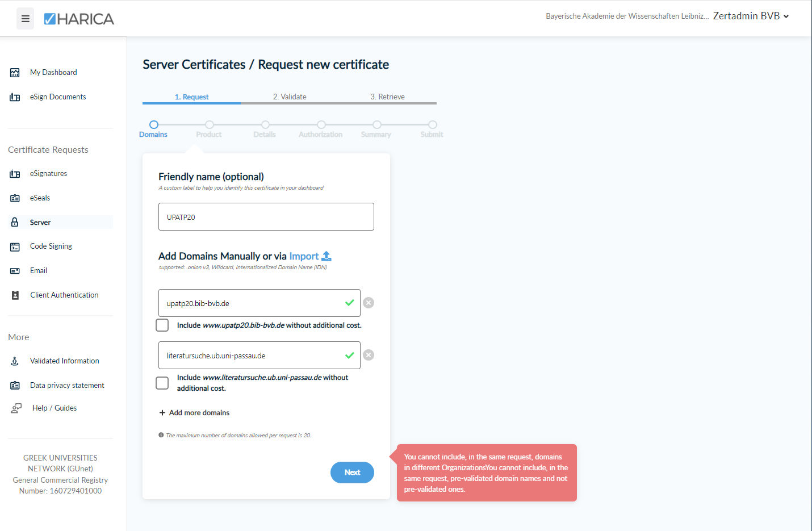812x531 pixels.
Task: Open the Email certificate requests item
Action: tap(39, 271)
